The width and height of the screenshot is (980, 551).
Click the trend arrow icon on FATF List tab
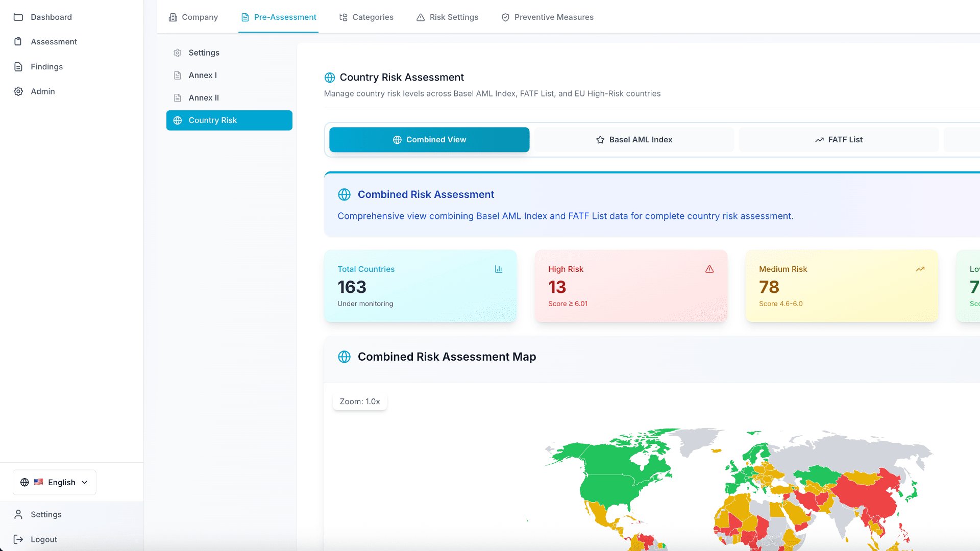pos(819,140)
